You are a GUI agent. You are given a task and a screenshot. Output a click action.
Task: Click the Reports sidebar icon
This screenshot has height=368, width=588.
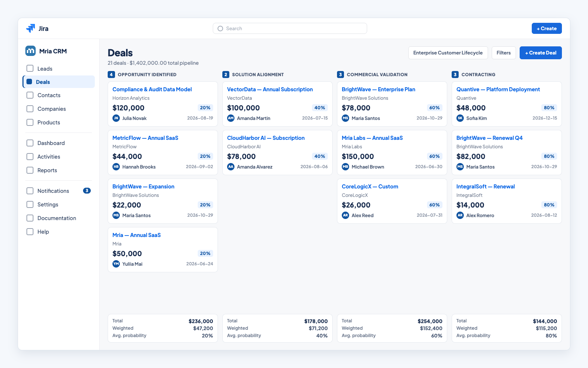30,170
